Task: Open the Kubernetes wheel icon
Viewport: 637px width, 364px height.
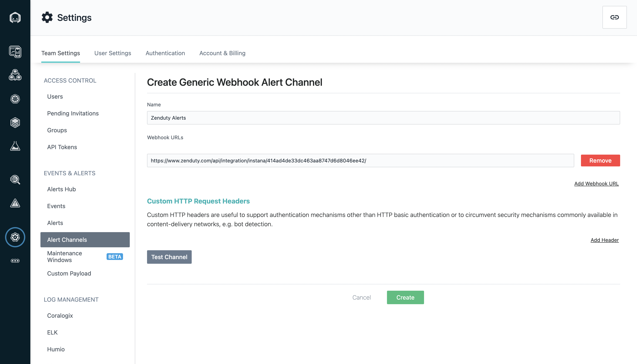Action: click(15, 99)
